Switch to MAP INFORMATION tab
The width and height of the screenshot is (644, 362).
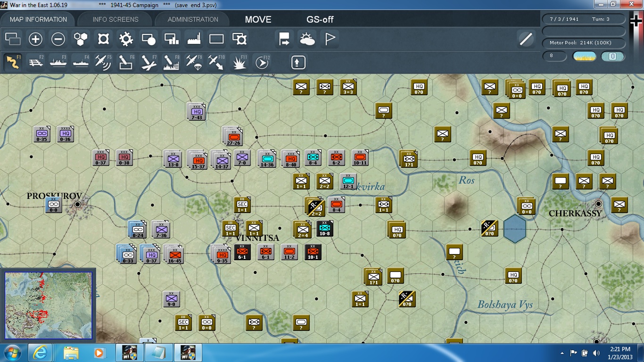[39, 19]
